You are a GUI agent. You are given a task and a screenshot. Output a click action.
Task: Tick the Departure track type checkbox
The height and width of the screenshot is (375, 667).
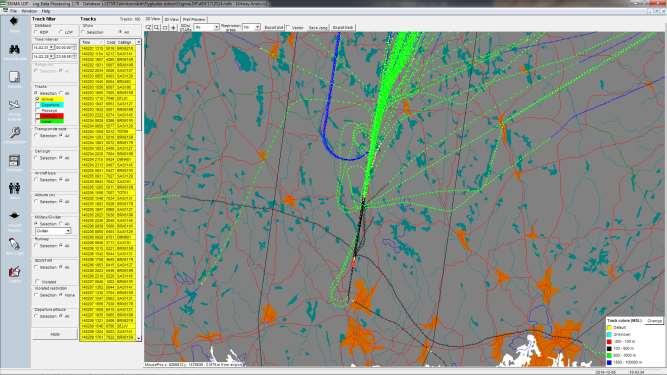click(37, 105)
